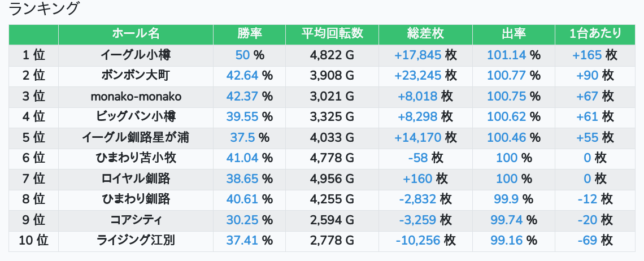Click the +23,245 total difference value
This screenshot has height=261, width=644.
click(418, 76)
